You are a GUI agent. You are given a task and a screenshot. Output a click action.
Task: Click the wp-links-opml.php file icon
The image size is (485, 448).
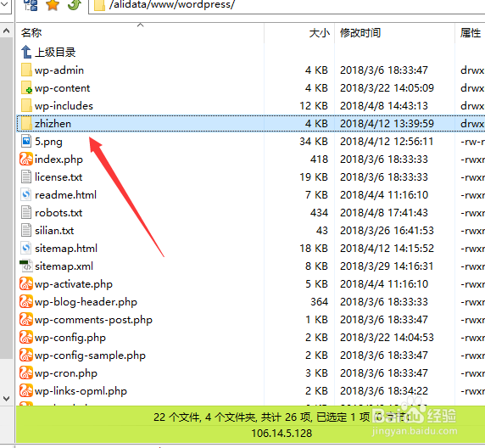(x=26, y=390)
